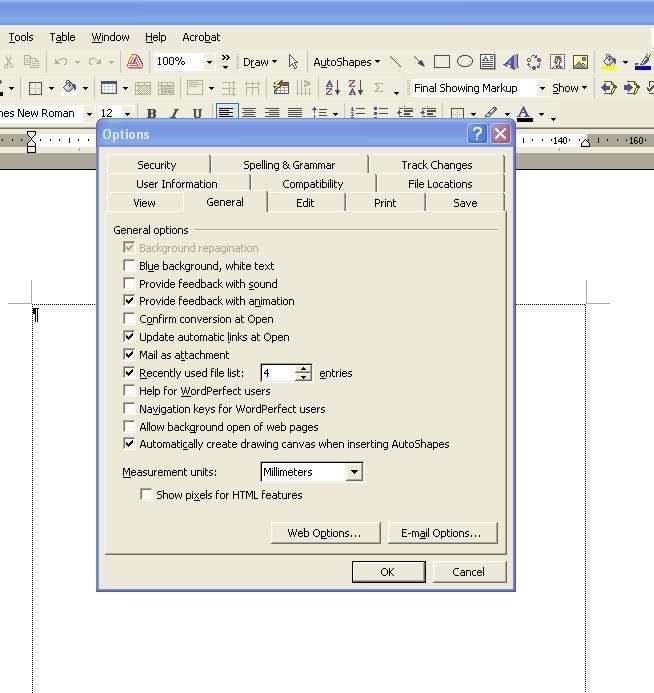
Task: Uncheck Provide feedback with animation
Action: tap(129, 301)
